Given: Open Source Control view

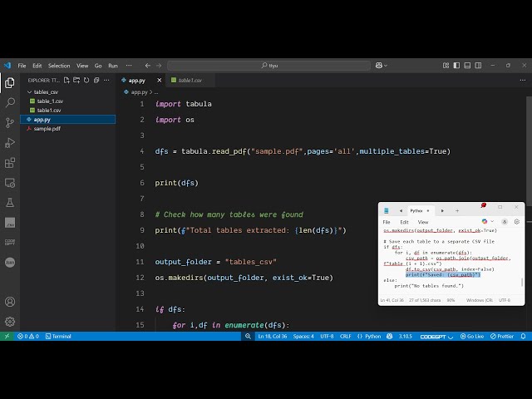Looking at the screenshot, I should (x=10, y=122).
